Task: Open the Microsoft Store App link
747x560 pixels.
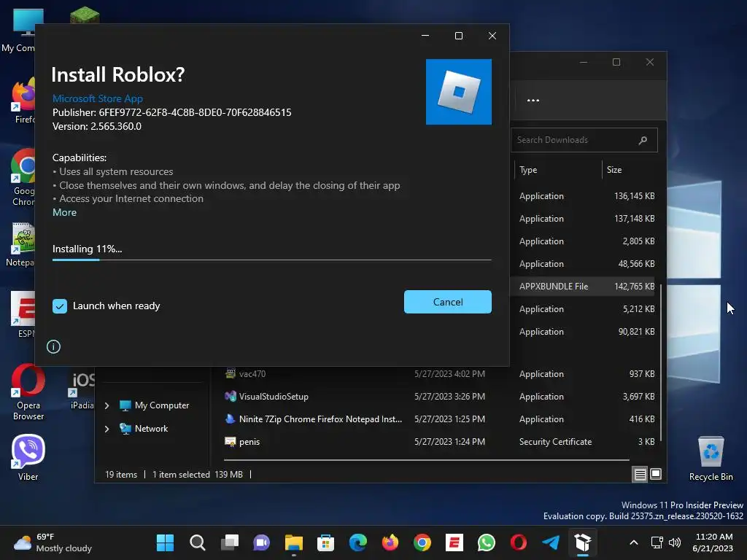Action: pos(98,98)
